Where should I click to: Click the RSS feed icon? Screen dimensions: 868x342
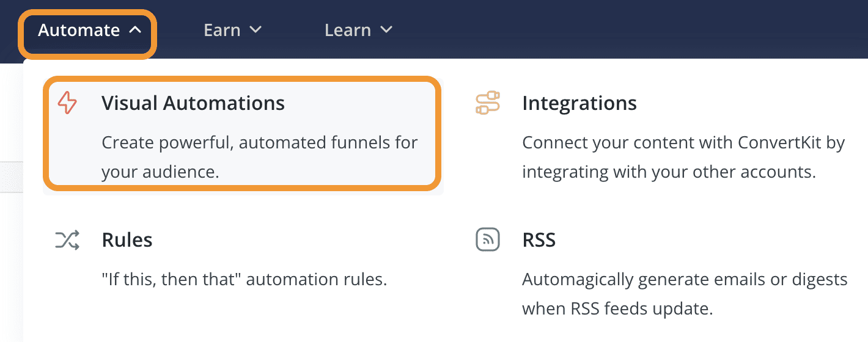[487, 240]
